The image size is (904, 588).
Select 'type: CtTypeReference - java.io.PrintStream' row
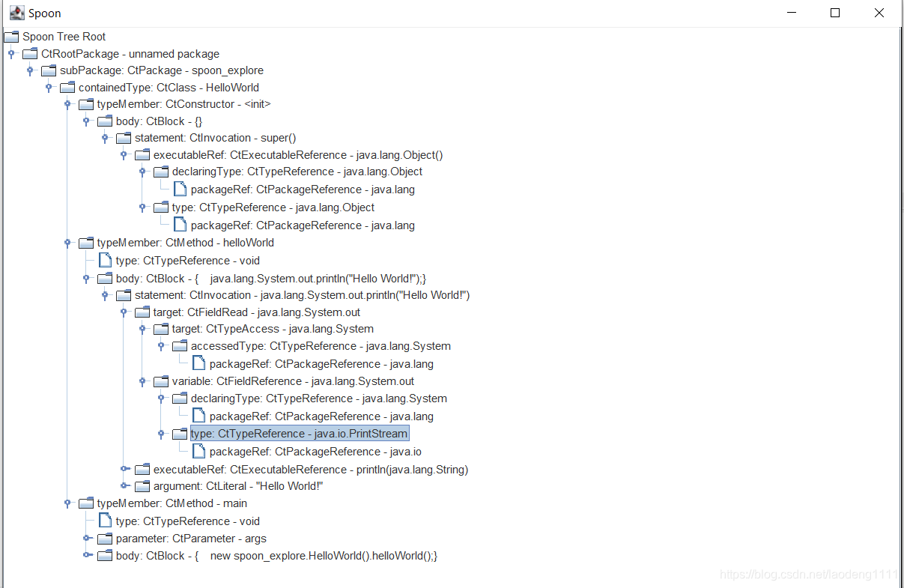point(300,434)
